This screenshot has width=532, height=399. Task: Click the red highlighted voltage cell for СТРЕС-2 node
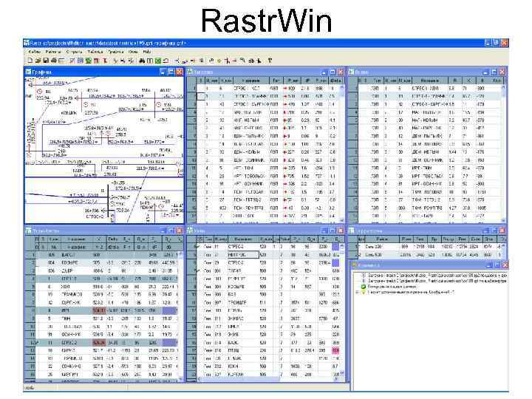click(x=99, y=343)
